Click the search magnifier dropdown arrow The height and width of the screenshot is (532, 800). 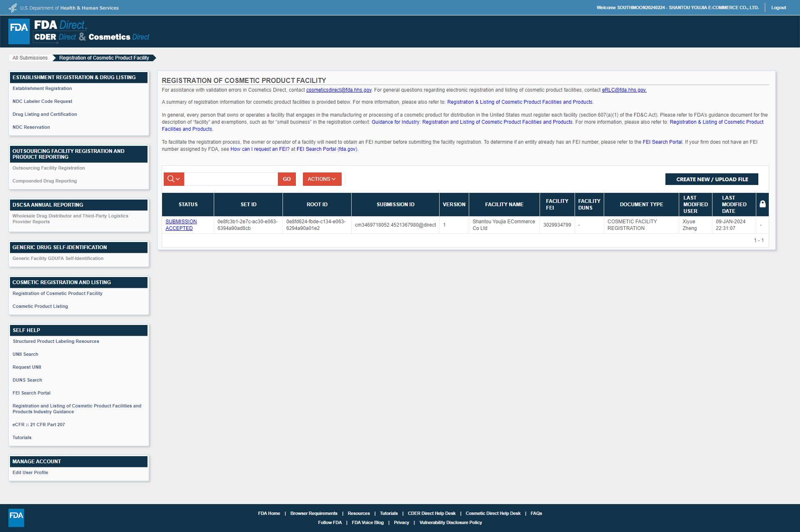[x=177, y=179]
